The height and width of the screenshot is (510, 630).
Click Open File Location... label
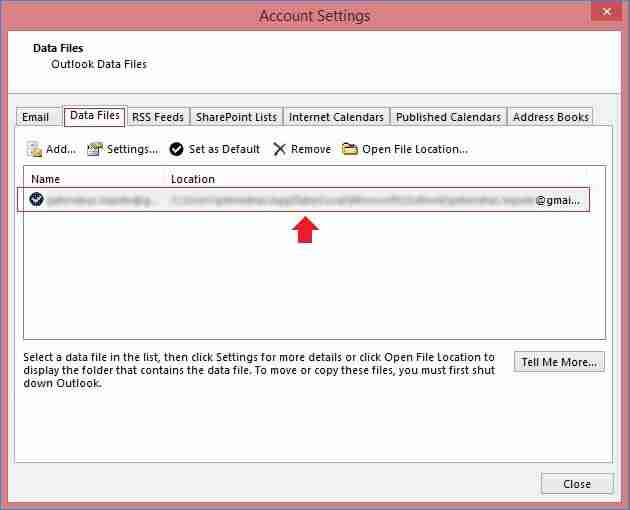pos(415,149)
